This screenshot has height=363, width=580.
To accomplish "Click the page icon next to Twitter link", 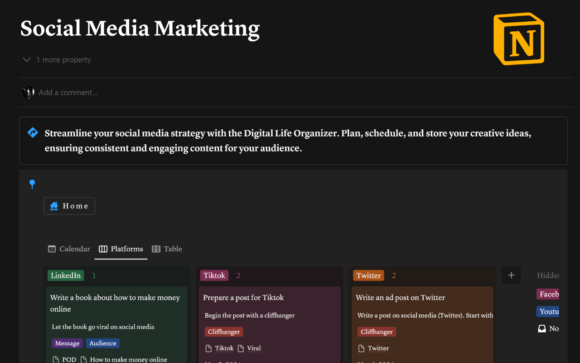I will [361, 348].
